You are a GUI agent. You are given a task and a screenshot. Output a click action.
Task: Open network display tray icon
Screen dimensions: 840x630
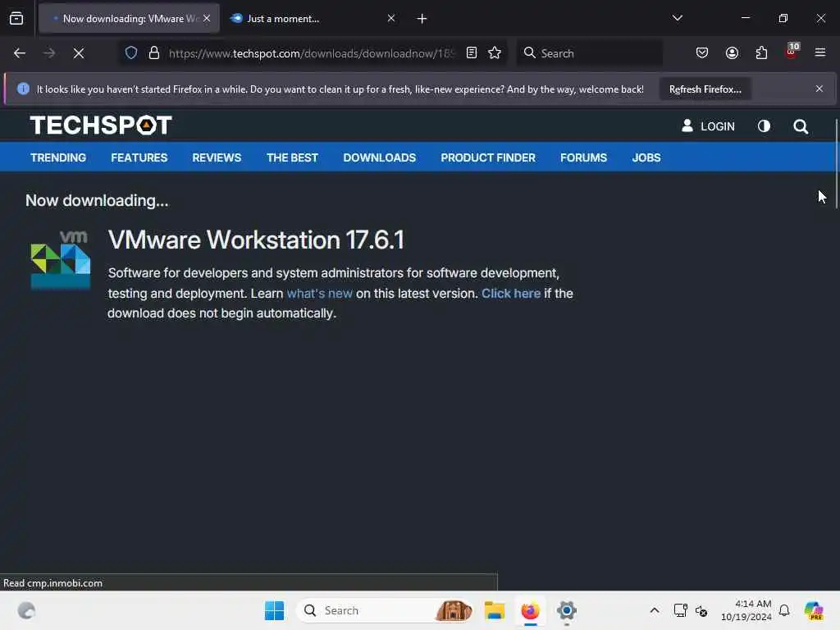681,610
